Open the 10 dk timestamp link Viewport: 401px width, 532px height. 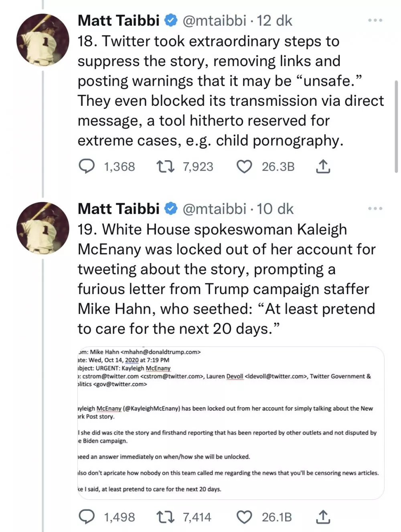(x=275, y=208)
